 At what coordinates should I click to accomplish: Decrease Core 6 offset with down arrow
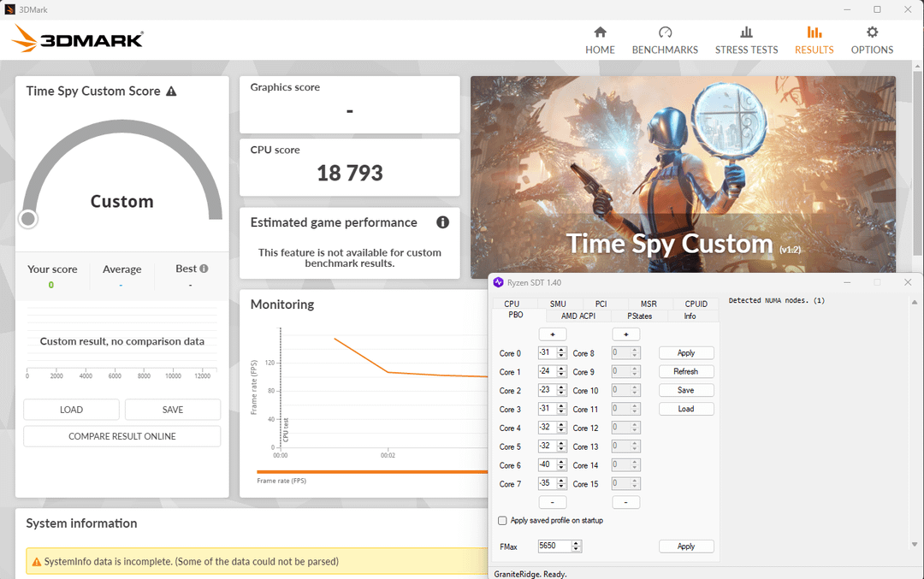pyautogui.click(x=562, y=469)
